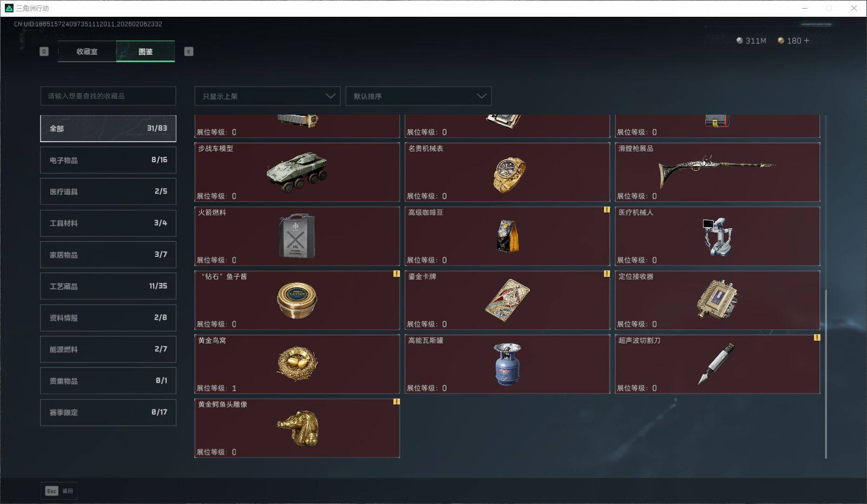This screenshot has height=504, width=867.
Task: Filter by 电子物品 category
Action: 108,160
